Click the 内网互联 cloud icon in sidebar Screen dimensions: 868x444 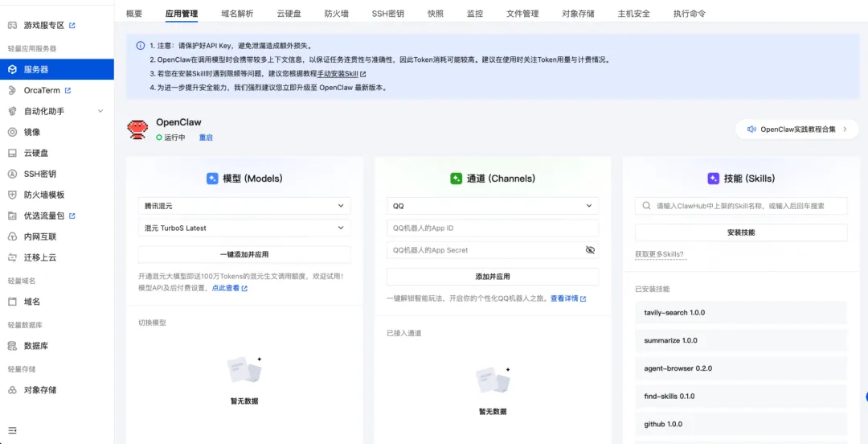click(x=12, y=236)
